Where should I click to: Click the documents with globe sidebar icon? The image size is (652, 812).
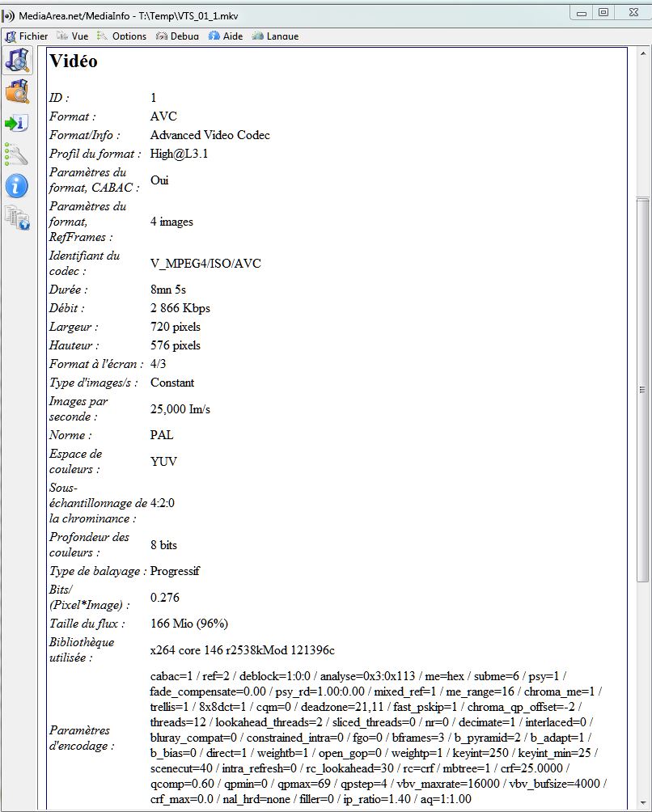tap(18, 218)
